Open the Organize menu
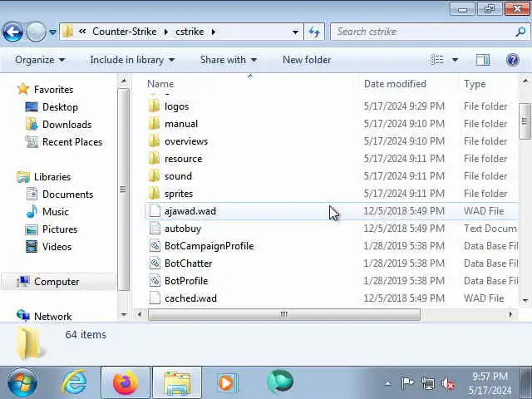 tap(40, 60)
